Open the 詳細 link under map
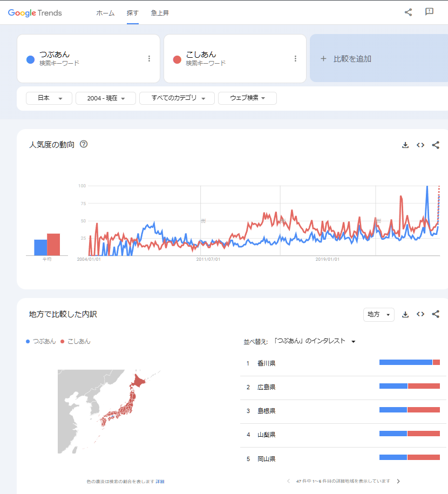Viewport: 448px width, 494px height. click(160, 481)
